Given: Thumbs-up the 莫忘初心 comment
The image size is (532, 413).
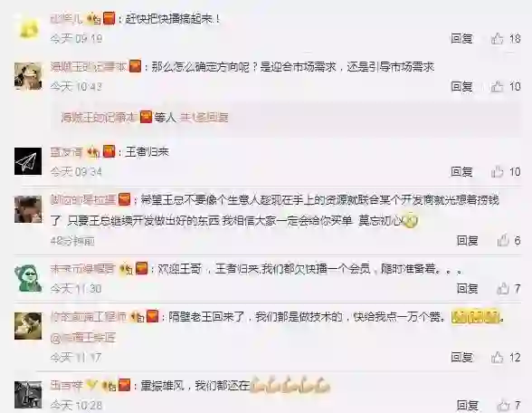Looking at the screenshot, I should tap(503, 241).
